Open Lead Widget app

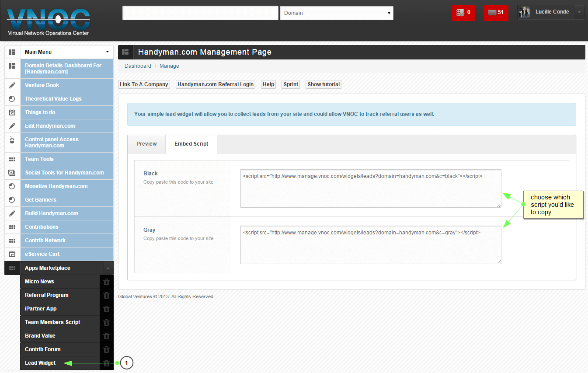(x=60, y=363)
